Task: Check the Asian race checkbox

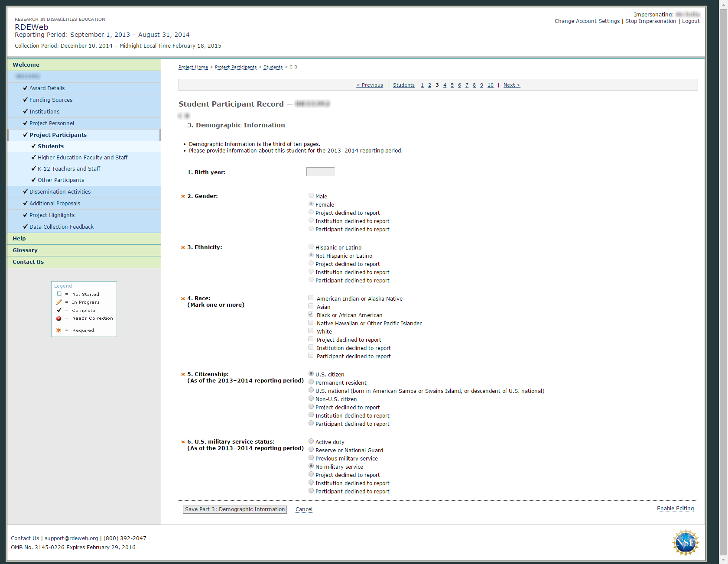Action: pyautogui.click(x=311, y=306)
